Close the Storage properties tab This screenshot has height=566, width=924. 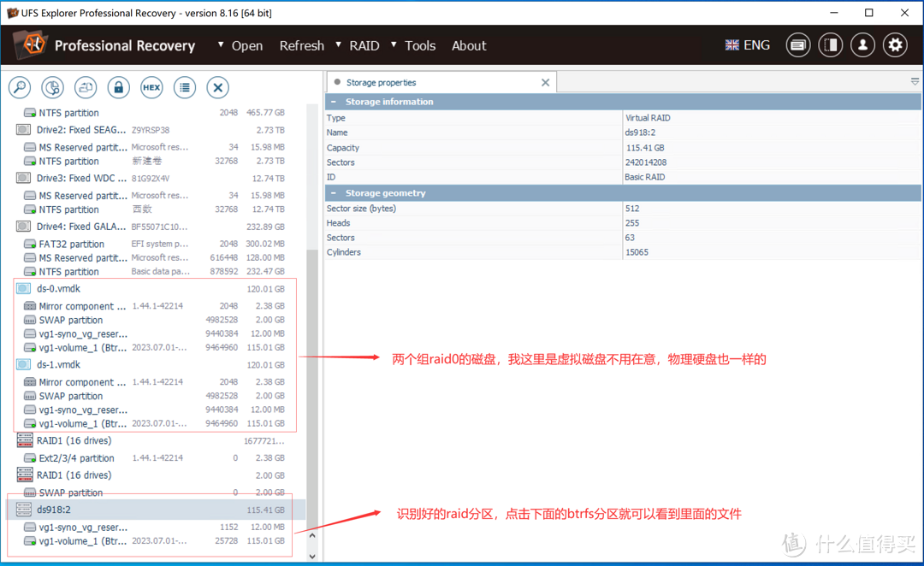(545, 82)
